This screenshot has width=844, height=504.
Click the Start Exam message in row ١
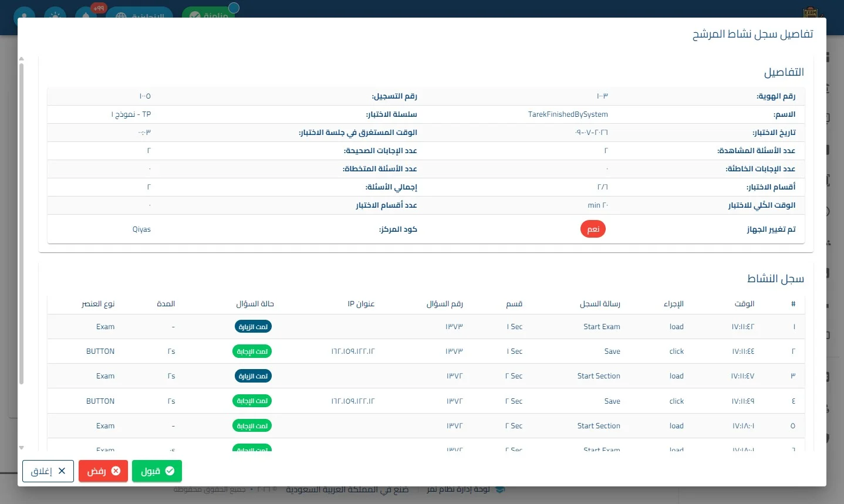[602, 327]
